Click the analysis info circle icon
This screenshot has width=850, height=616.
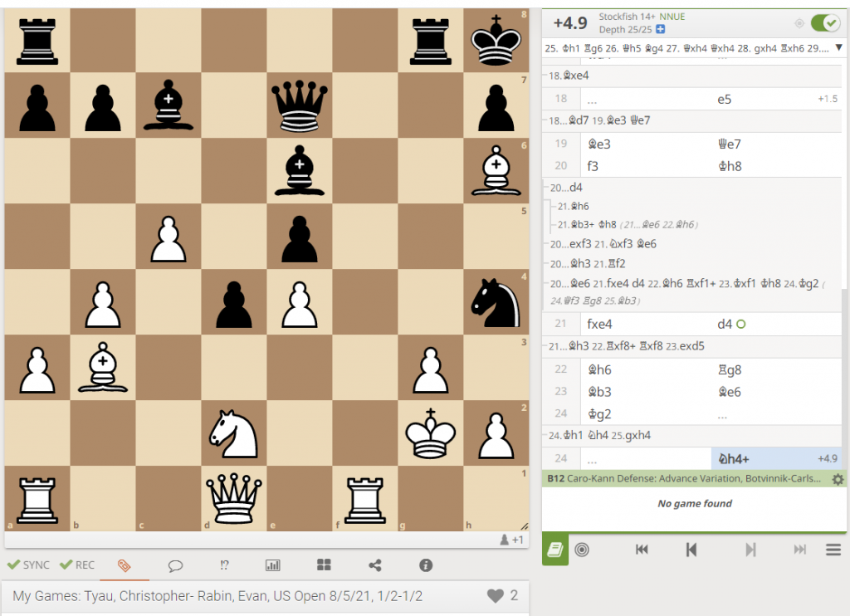click(426, 565)
